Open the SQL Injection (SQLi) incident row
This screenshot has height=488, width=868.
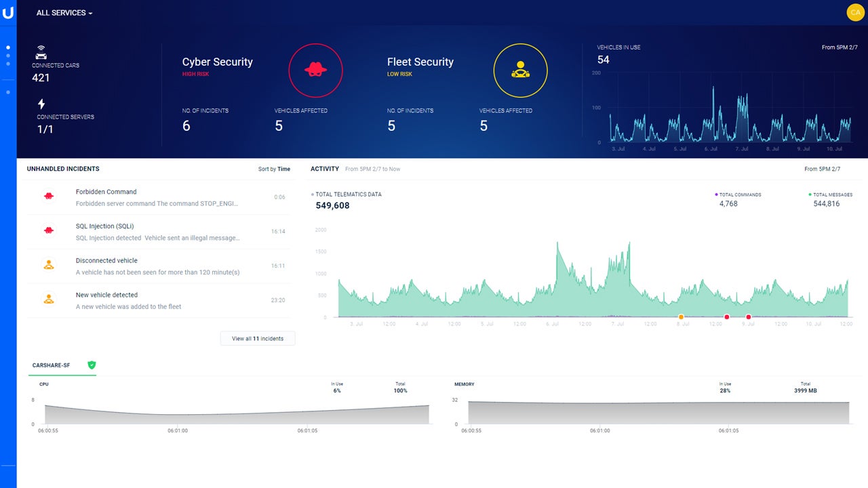pyautogui.click(x=158, y=232)
